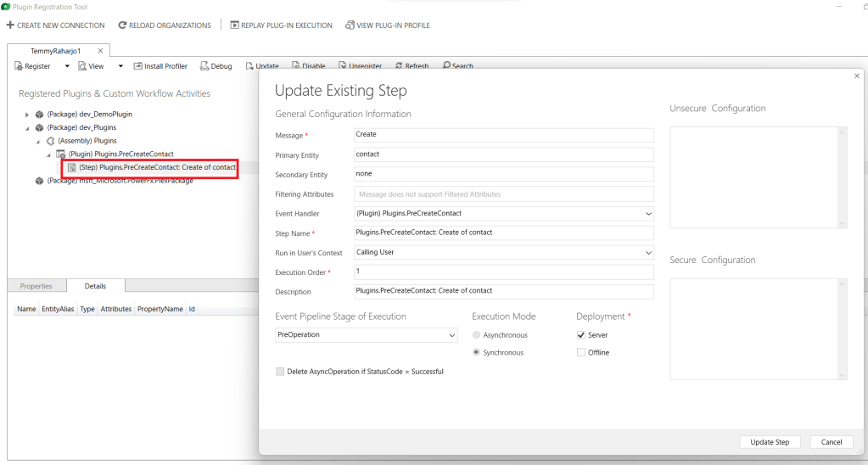Open the View dropdown arrow

click(x=120, y=66)
